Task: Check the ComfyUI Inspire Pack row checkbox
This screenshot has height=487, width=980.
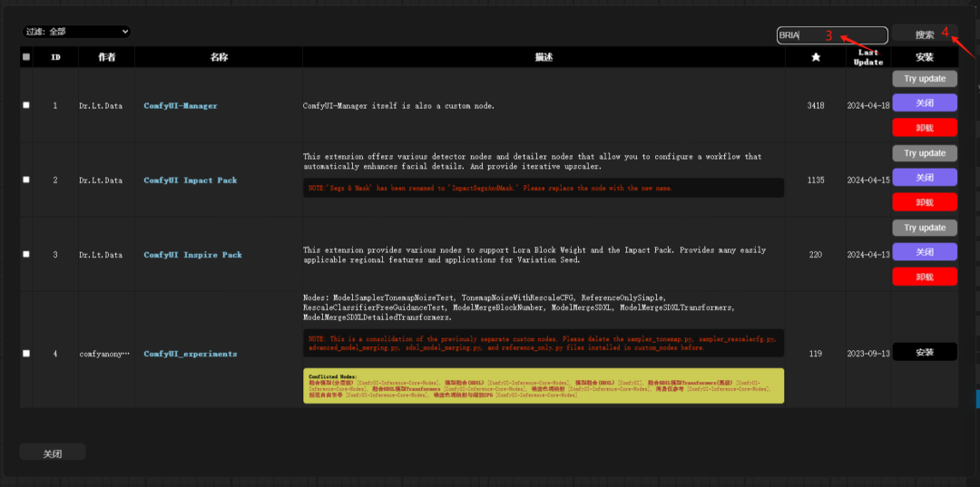Action: (26, 254)
